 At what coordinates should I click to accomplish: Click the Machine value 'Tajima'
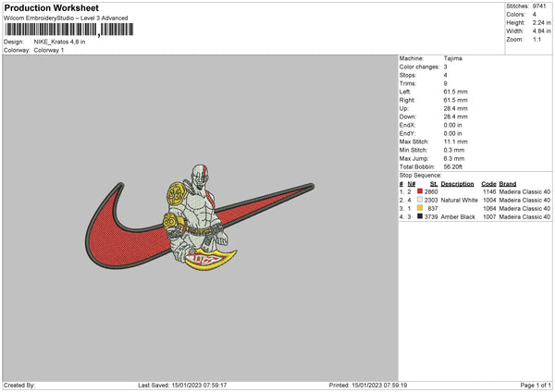coord(452,58)
